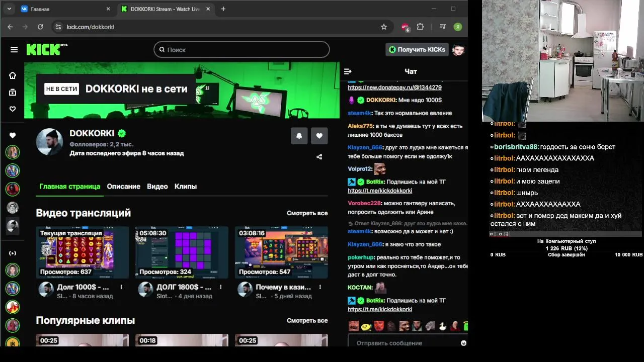
Task: Open the first t.me/kickdokkorki chat link
Action: point(380,191)
